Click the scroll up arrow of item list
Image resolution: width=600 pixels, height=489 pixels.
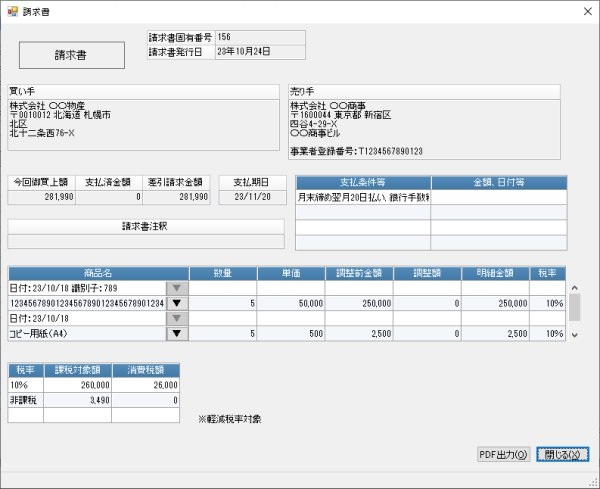click(574, 287)
